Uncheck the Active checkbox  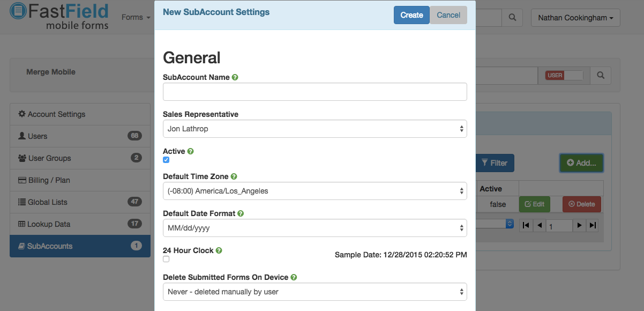166,160
